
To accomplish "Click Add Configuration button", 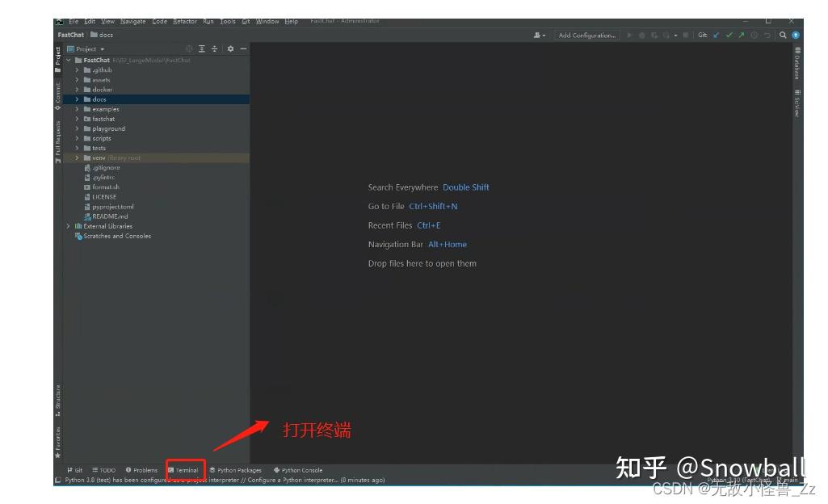I will (586, 36).
